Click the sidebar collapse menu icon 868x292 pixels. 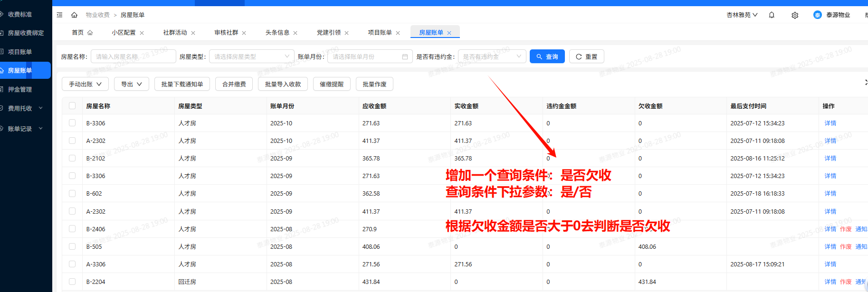pos(59,15)
